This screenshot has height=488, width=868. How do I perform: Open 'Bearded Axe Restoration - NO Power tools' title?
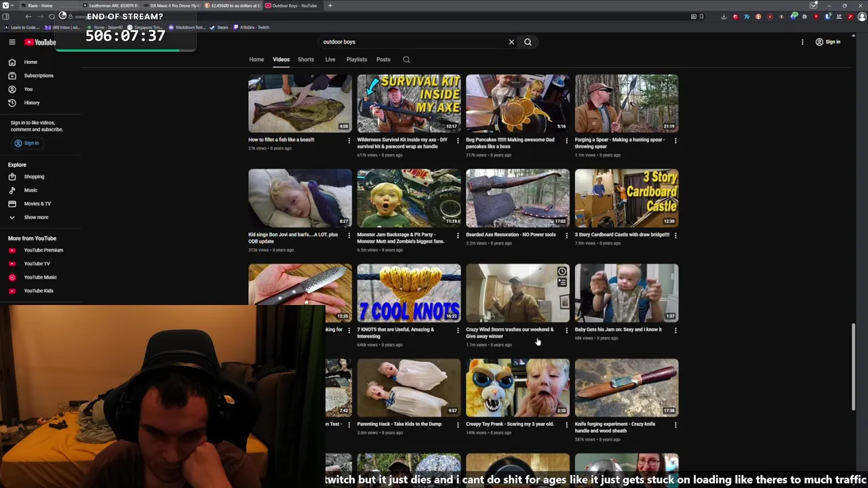point(511,235)
